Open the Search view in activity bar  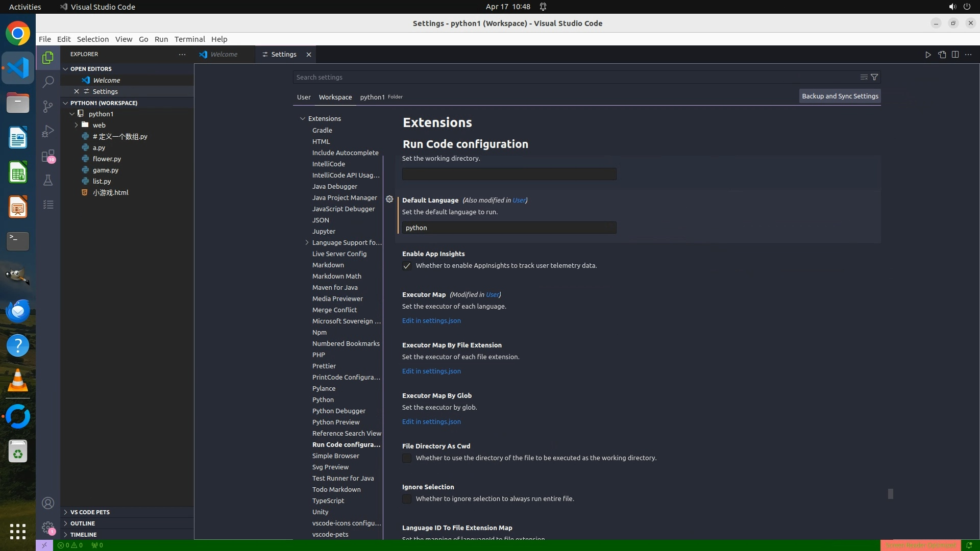coord(48,82)
